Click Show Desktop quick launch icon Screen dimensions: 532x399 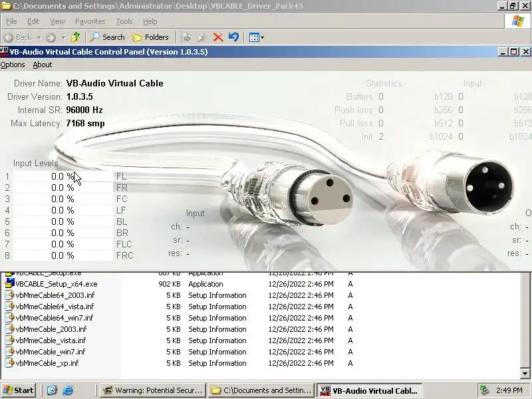pos(52,390)
